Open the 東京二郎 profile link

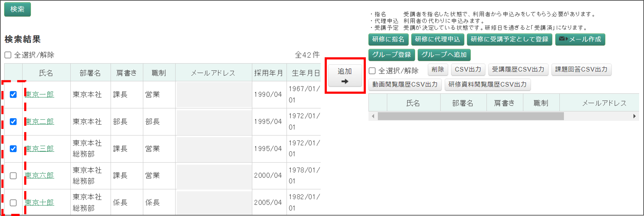(39, 121)
